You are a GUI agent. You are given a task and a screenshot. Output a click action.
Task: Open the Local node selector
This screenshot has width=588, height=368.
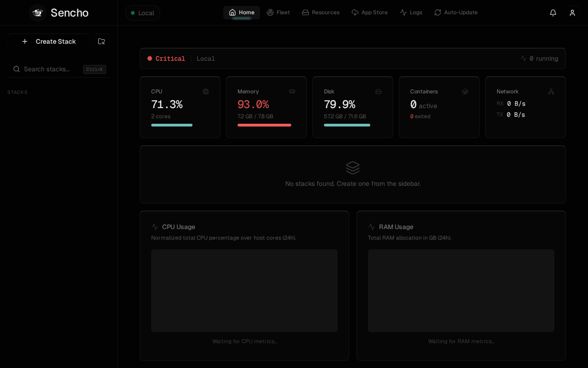[x=142, y=13]
